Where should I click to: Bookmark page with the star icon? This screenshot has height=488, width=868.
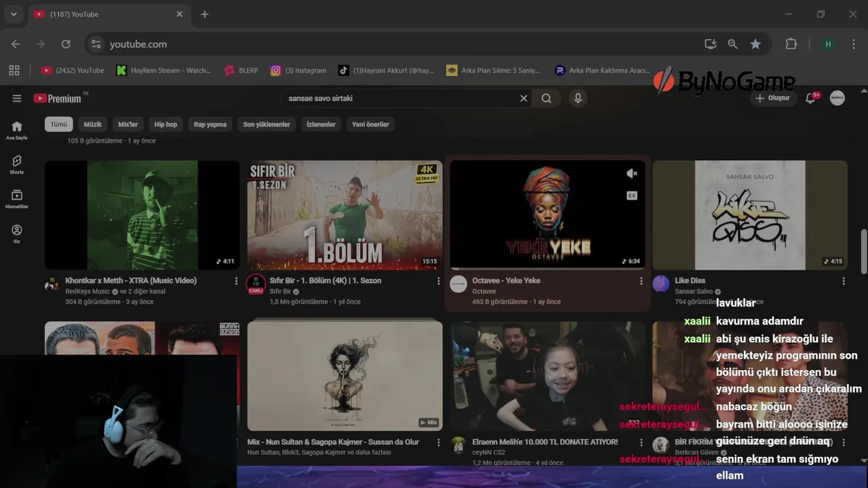point(755,44)
